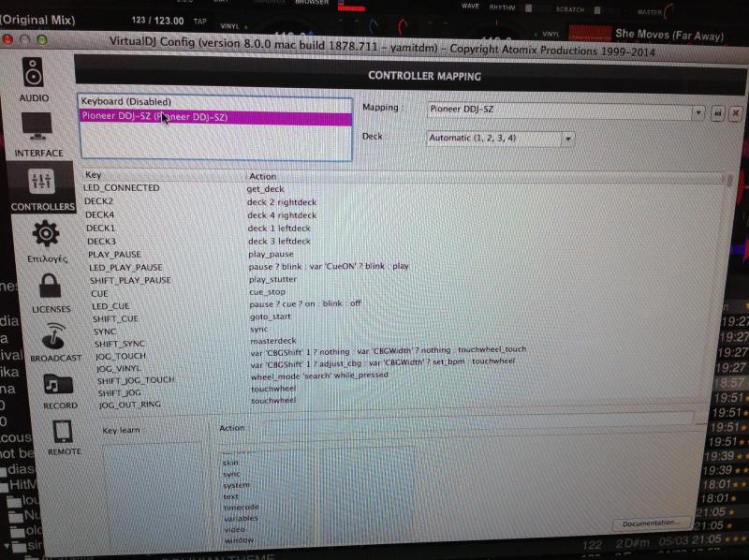The height and width of the screenshot is (560, 749).
Task: Select the SYNC key row
Action: (x=105, y=332)
